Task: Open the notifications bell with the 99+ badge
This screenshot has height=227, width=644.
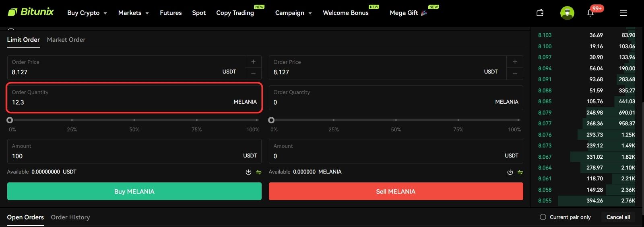Action: 590,13
